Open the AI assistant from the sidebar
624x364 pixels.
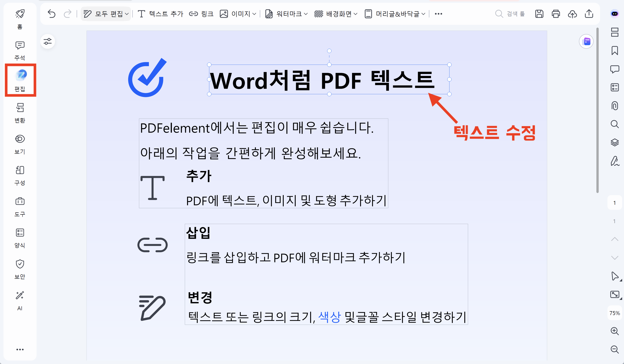click(x=20, y=300)
